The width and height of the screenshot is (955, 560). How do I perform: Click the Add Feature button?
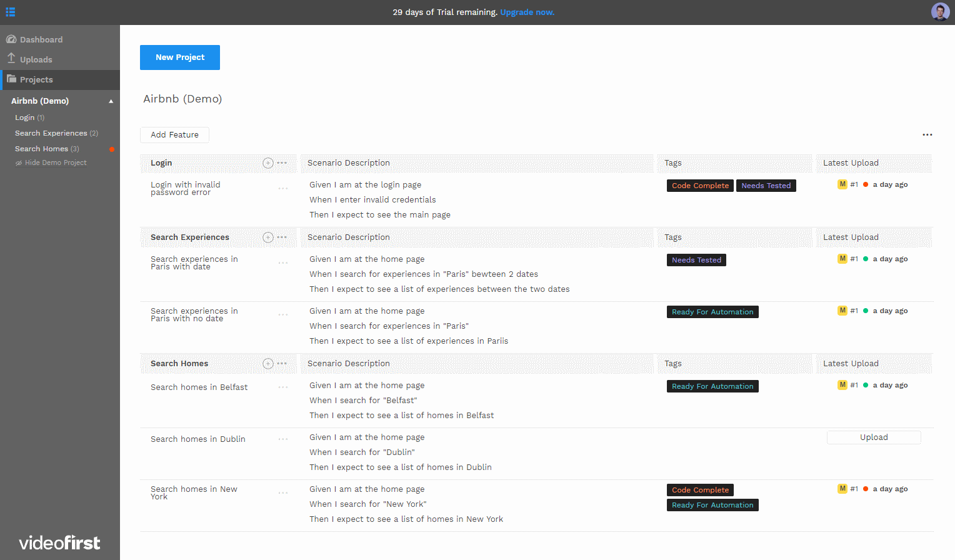tap(174, 134)
